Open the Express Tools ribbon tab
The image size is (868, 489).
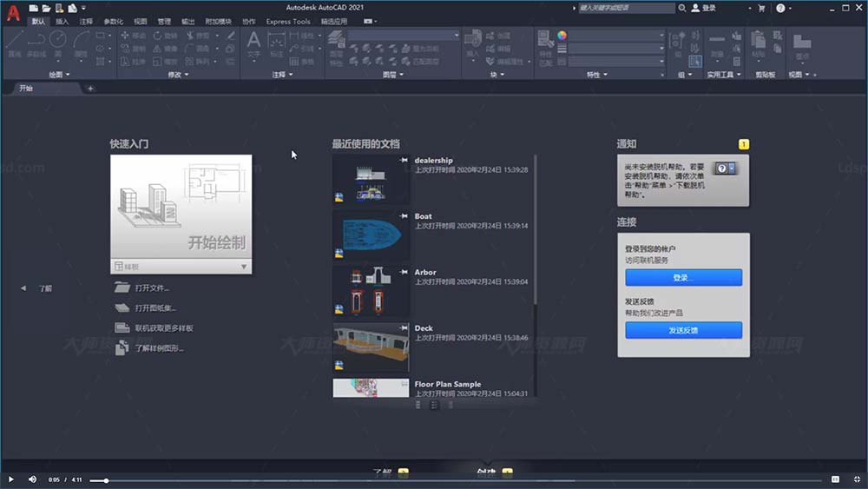[x=288, y=22]
